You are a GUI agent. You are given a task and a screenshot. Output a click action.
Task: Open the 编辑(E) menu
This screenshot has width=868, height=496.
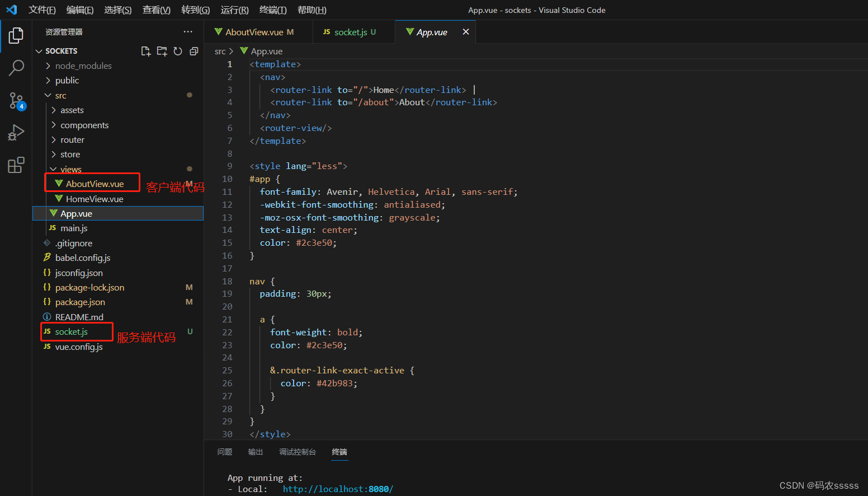tap(80, 10)
